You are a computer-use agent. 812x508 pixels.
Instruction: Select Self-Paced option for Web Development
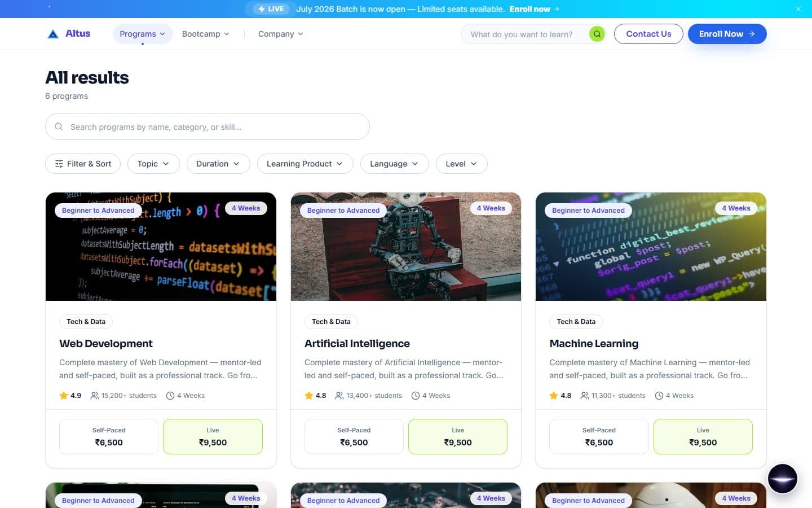coord(109,436)
